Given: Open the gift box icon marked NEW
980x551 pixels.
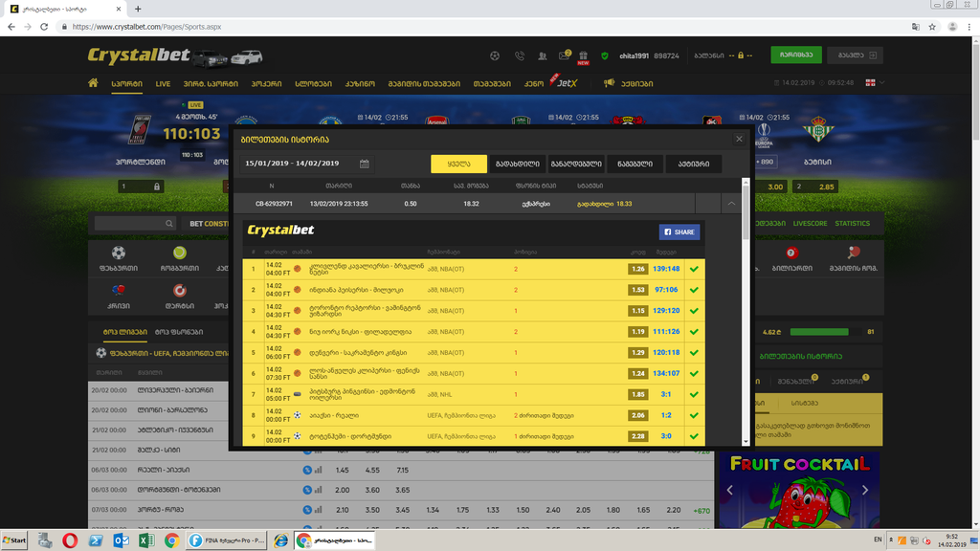Looking at the screenshot, I should [x=583, y=56].
